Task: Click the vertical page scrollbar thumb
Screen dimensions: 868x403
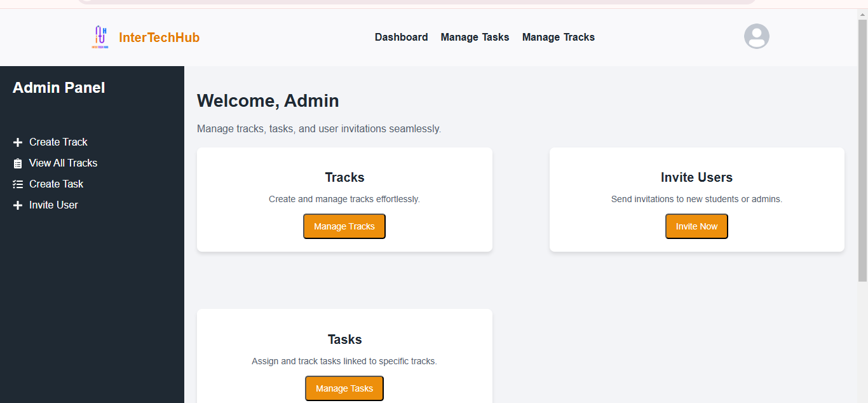Action: [x=862, y=150]
